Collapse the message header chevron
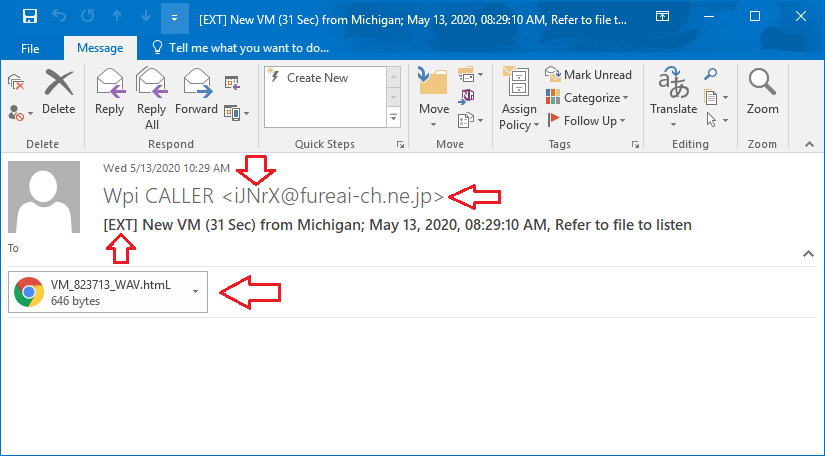The height and width of the screenshot is (456, 825). point(808,254)
